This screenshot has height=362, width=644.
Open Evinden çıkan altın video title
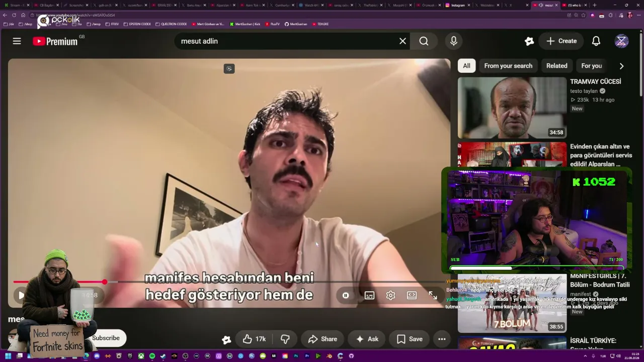[601, 155]
